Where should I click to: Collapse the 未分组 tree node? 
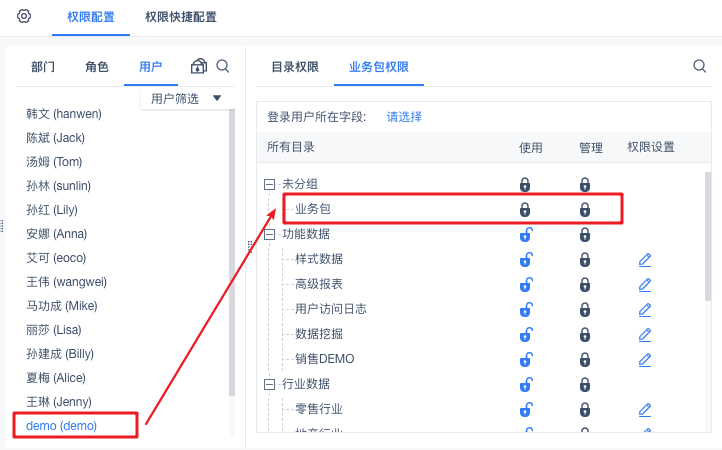pyautogui.click(x=269, y=184)
